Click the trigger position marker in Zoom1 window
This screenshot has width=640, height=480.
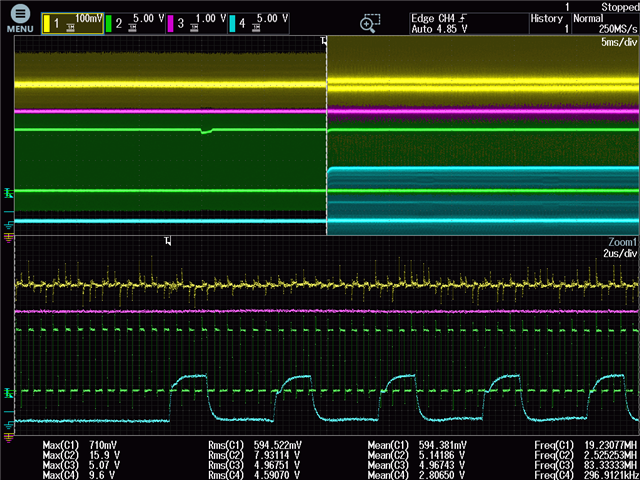click(168, 241)
